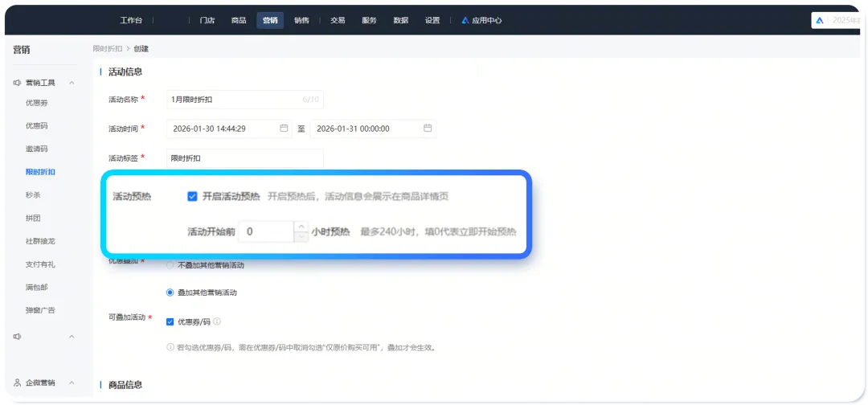Viewport: 868px width, 405px height.
Task: Open 秒杀 in the sidebar
Action: [x=33, y=194]
